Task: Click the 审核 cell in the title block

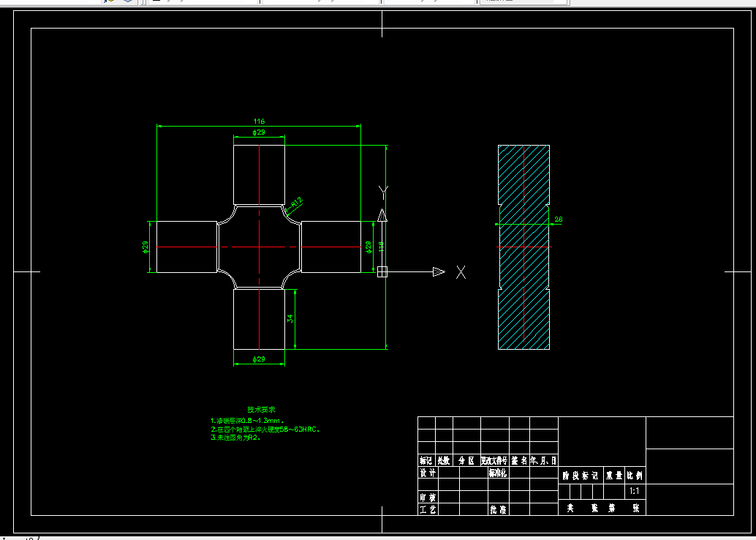Action: [428, 497]
